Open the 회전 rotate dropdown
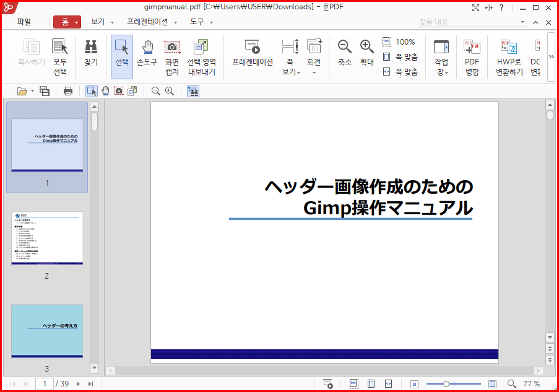Image resolution: width=559 pixels, height=392 pixels. (x=314, y=57)
